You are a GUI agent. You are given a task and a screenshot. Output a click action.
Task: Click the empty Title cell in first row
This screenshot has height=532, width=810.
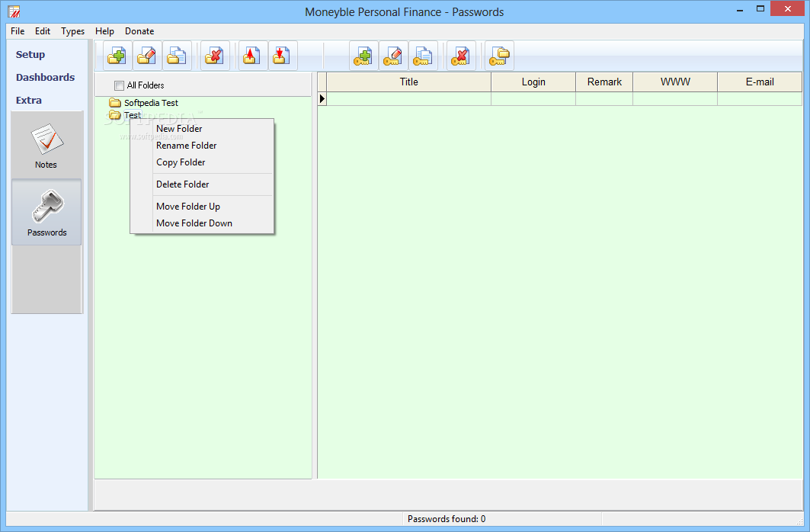pos(408,98)
